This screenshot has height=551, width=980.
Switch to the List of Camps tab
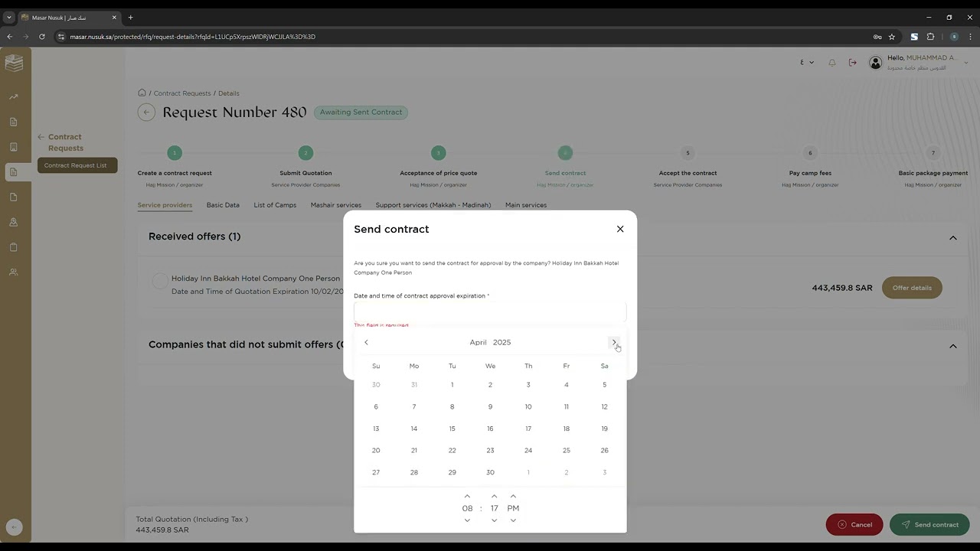tap(275, 205)
